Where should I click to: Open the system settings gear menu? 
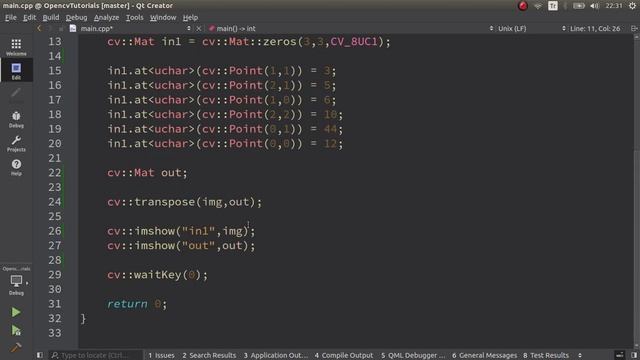click(632, 6)
